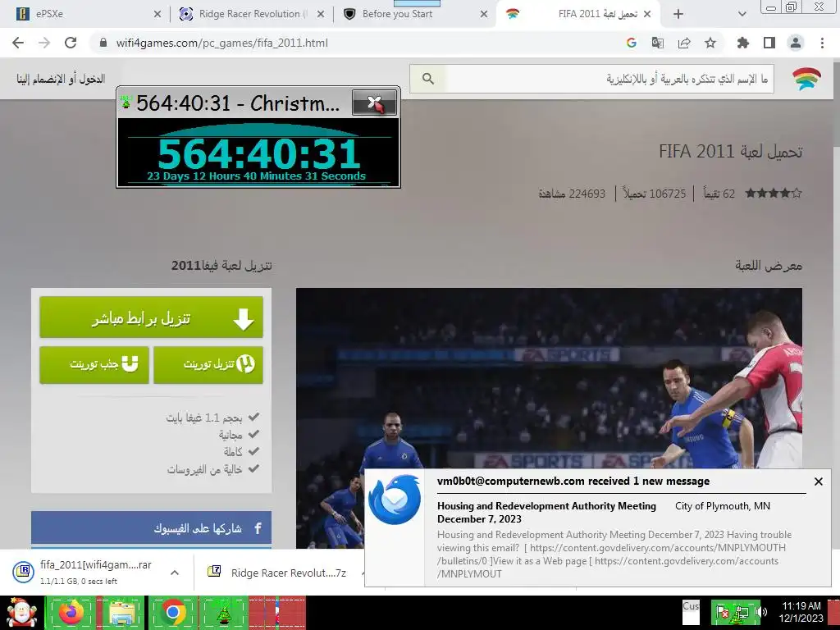Open the taskbar clock showing 11:19 AM
840x630 pixels.
coord(801,612)
